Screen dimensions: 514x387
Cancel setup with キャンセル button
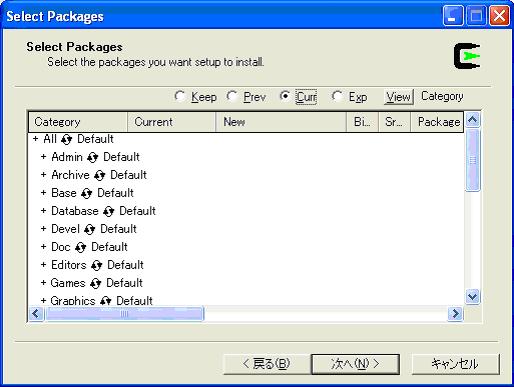(456, 364)
